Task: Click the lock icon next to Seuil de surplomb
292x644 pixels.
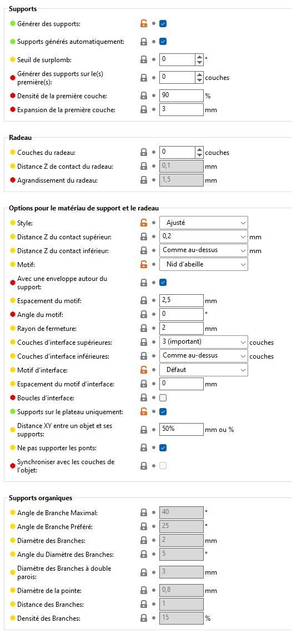Action: click(144, 59)
